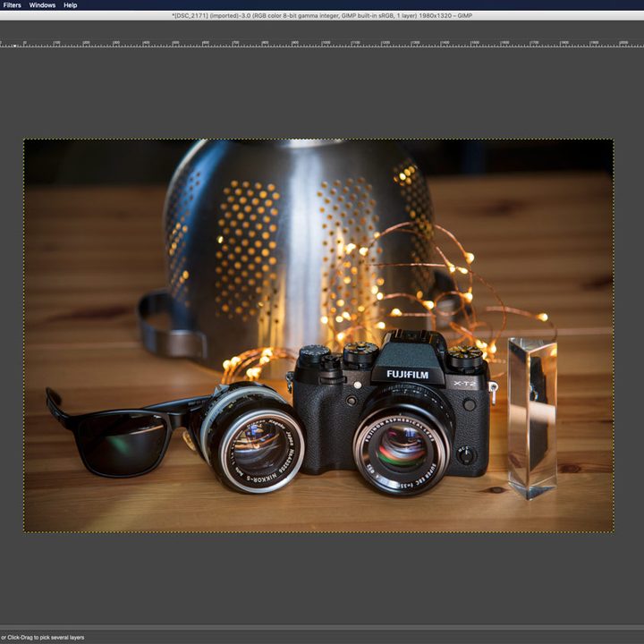This screenshot has width=644, height=644.
Task: Click the status bar hint about picking several layers
Action: 42,638
